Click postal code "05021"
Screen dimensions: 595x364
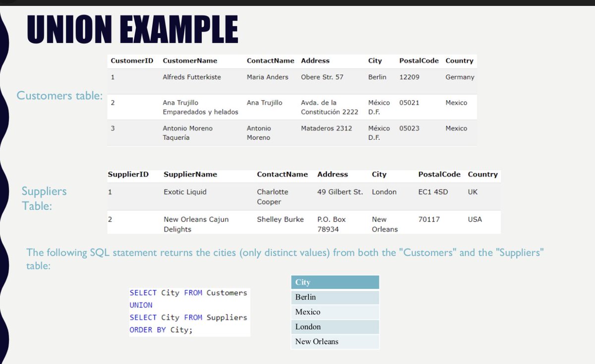[x=409, y=102]
